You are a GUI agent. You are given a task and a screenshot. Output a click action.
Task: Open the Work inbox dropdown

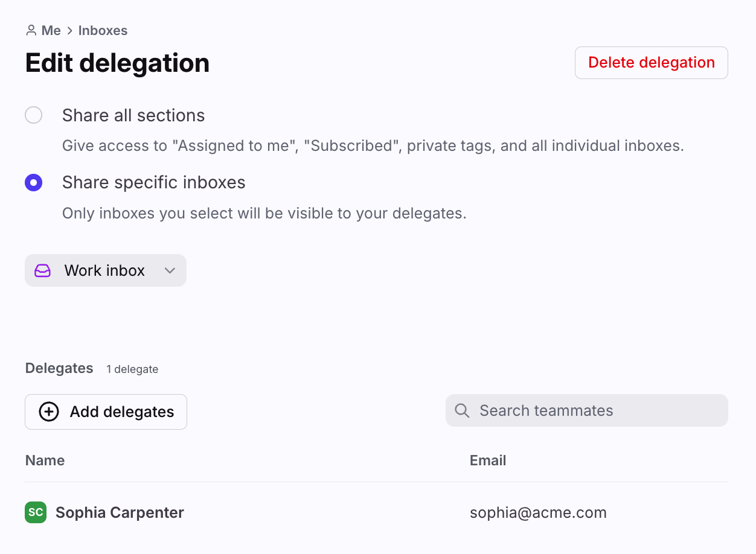(x=106, y=270)
